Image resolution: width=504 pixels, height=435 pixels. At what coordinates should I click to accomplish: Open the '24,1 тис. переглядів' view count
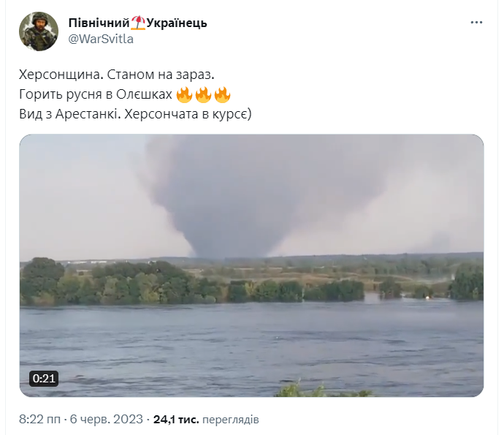point(206,419)
